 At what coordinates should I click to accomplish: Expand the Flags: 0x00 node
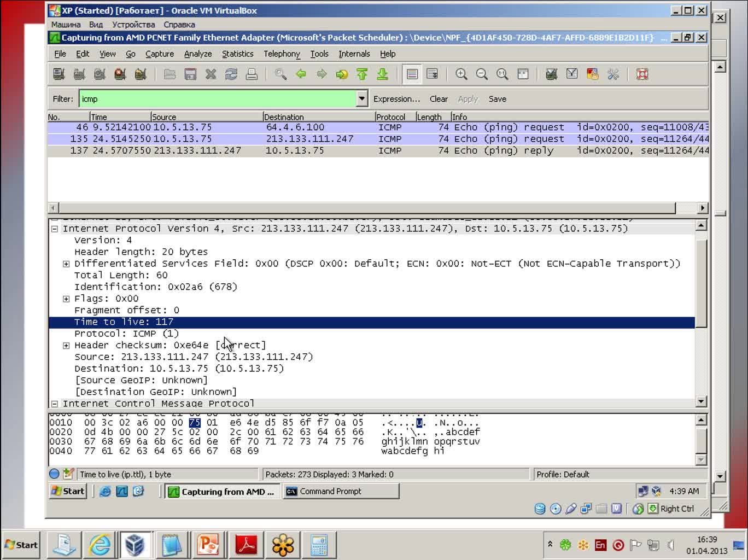point(66,299)
